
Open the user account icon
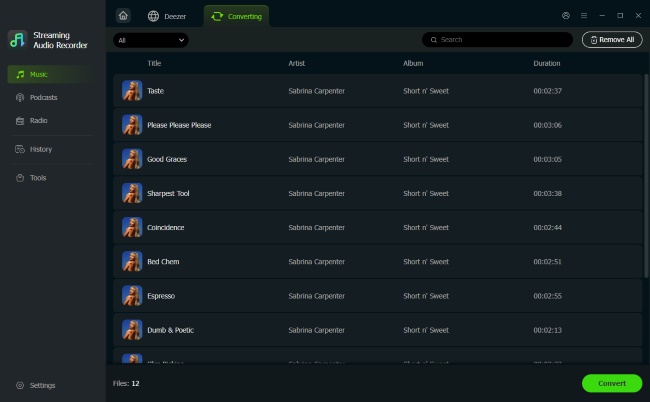point(566,16)
